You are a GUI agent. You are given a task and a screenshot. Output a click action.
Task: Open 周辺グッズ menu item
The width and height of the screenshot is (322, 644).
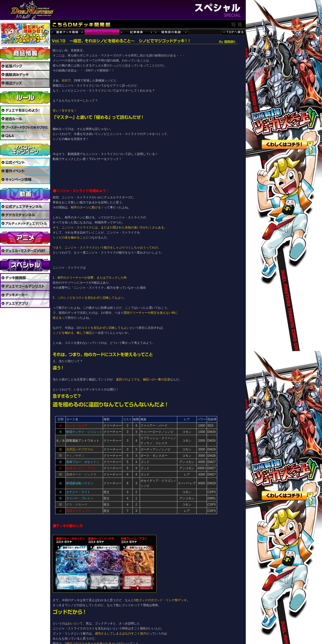[25, 83]
